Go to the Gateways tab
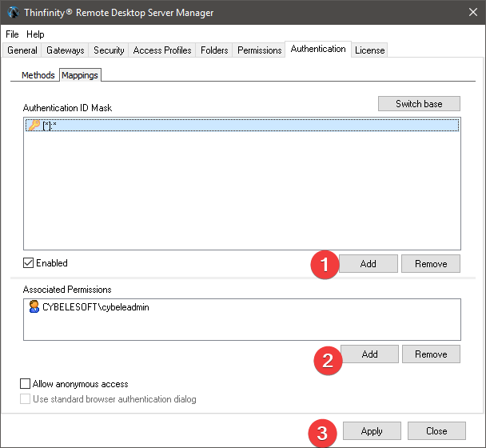The image size is (486, 448). 66,50
